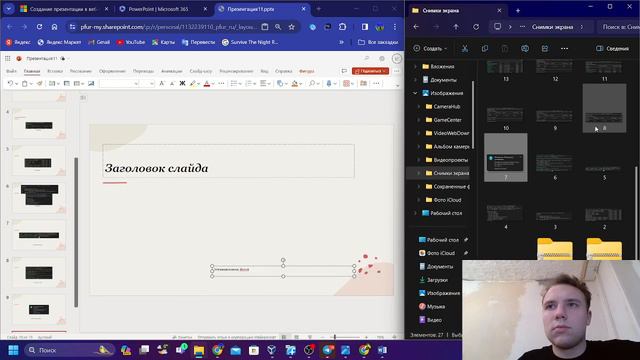Refresh the Explorer folder view
This screenshot has height=360, width=640.
coord(476,27)
